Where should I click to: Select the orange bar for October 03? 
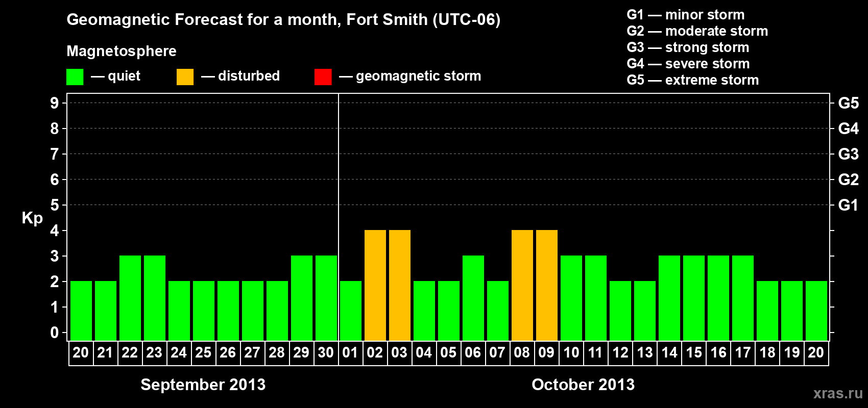tap(400, 286)
